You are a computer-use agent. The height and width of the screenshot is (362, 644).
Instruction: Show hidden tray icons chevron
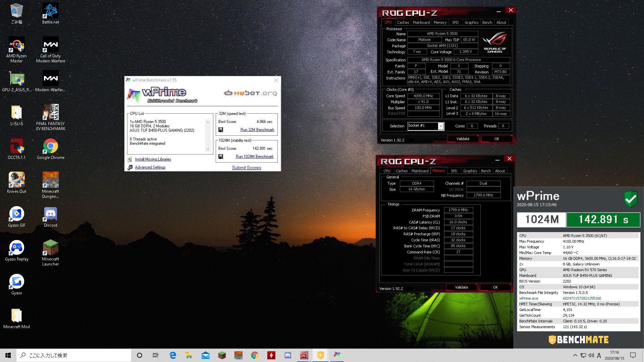[575, 355]
